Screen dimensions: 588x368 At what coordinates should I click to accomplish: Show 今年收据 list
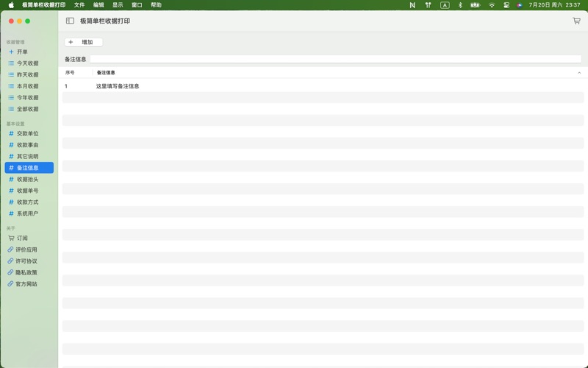tap(29, 97)
